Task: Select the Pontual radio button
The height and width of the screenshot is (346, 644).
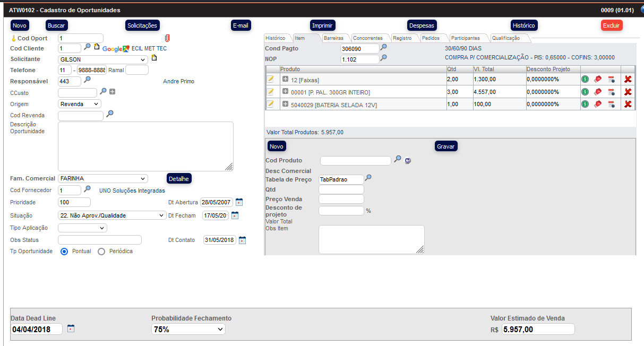Action: (64, 252)
